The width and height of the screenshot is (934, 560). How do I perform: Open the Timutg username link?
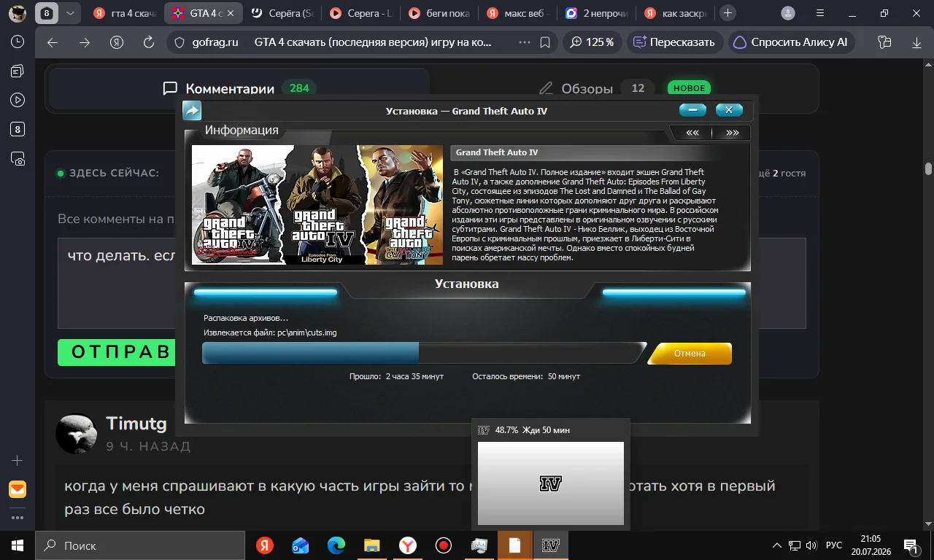pyautogui.click(x=136, y=424)
